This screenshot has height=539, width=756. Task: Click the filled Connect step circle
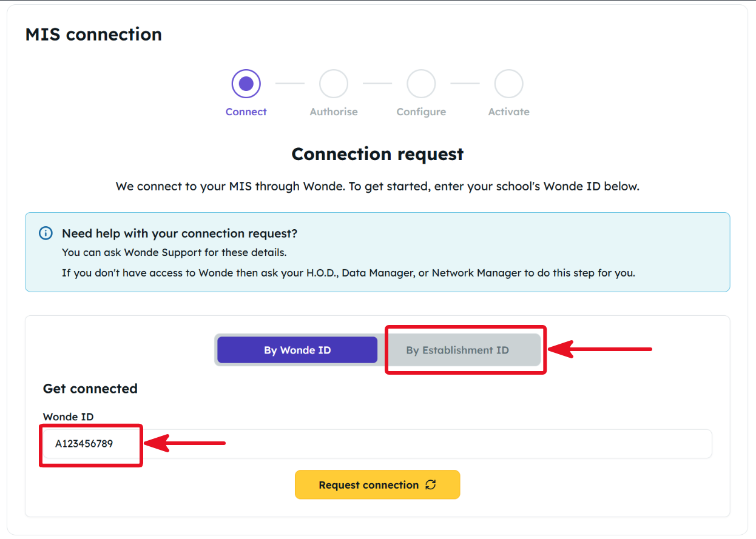[246, 84]
